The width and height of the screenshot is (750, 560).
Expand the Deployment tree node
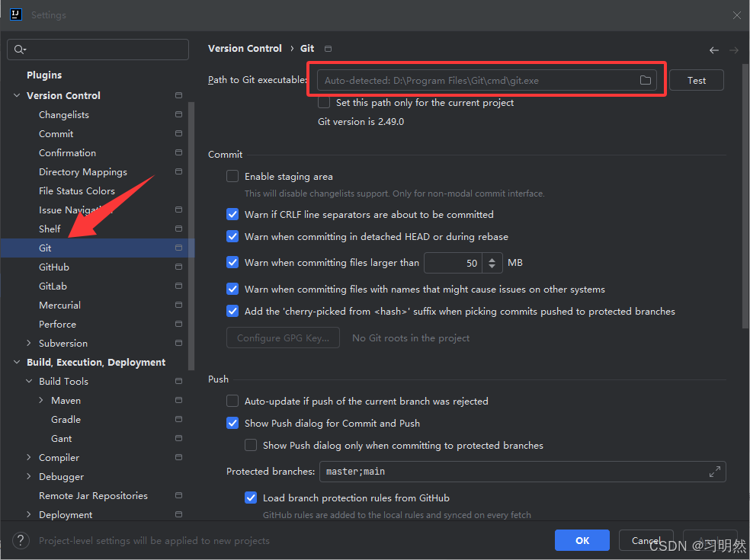click(29, 514)
